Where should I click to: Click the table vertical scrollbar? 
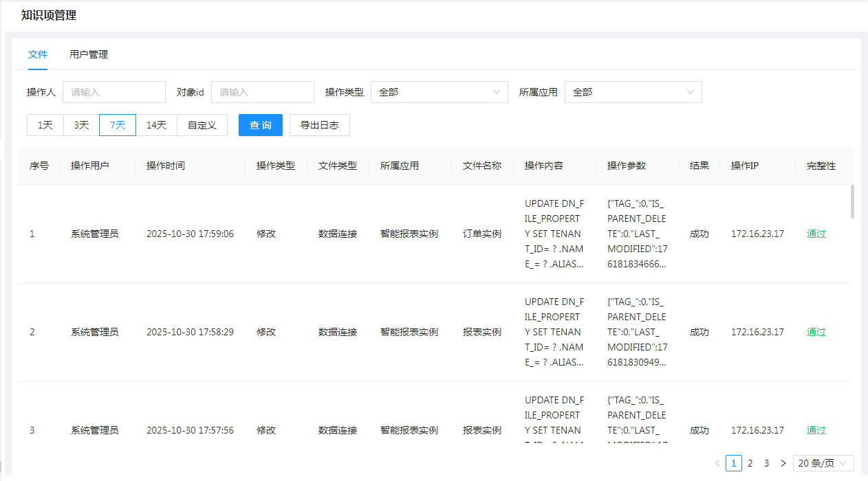pos(853,201)
